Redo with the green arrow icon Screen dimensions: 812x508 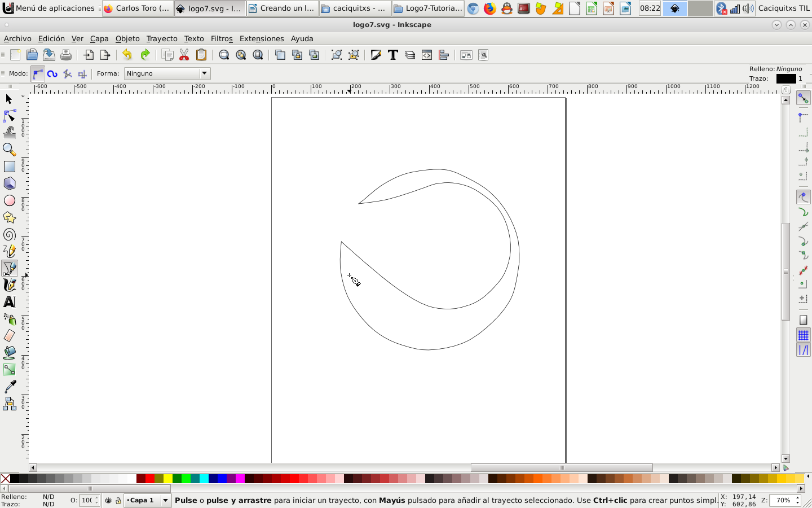[x=145, y=55]
